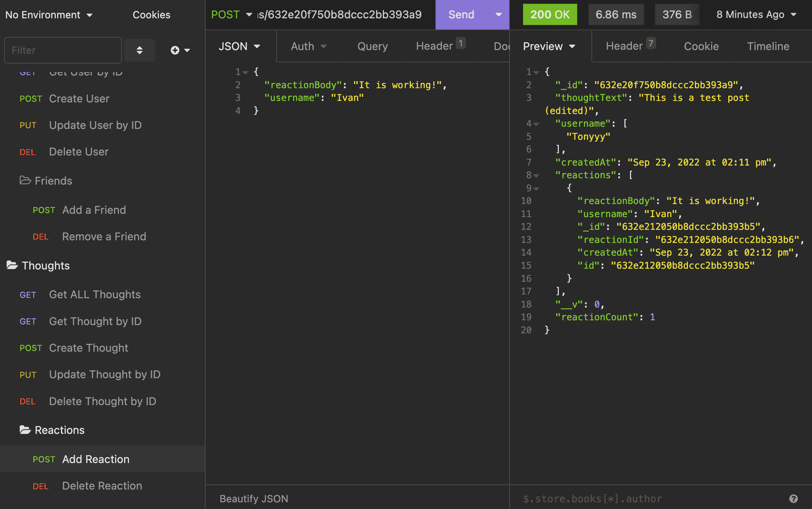Click the filter help question mark icon
This screenshot has height=509, width=812.
tap(793, 499)
